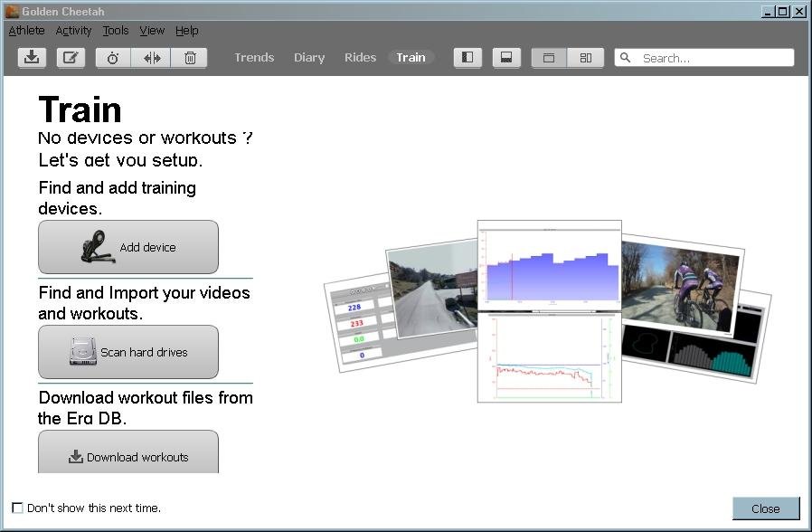Open the Athlete menu

click(x=26, y=31)
